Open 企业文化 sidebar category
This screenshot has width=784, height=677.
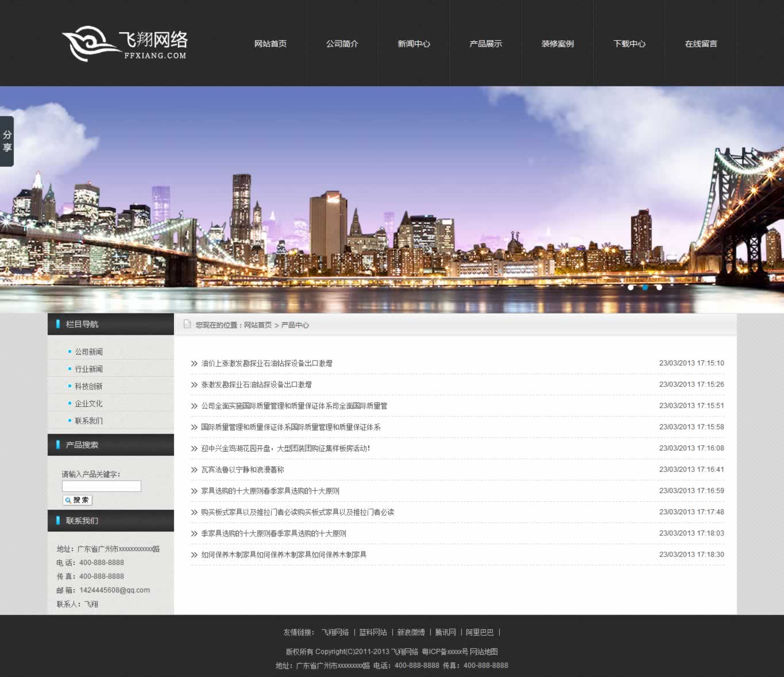89,403
